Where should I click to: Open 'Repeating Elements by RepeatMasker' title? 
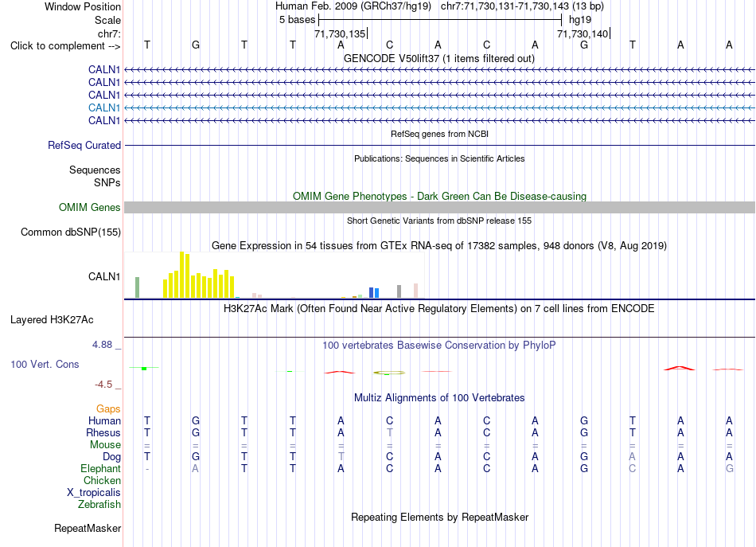[x=439, y=517]
